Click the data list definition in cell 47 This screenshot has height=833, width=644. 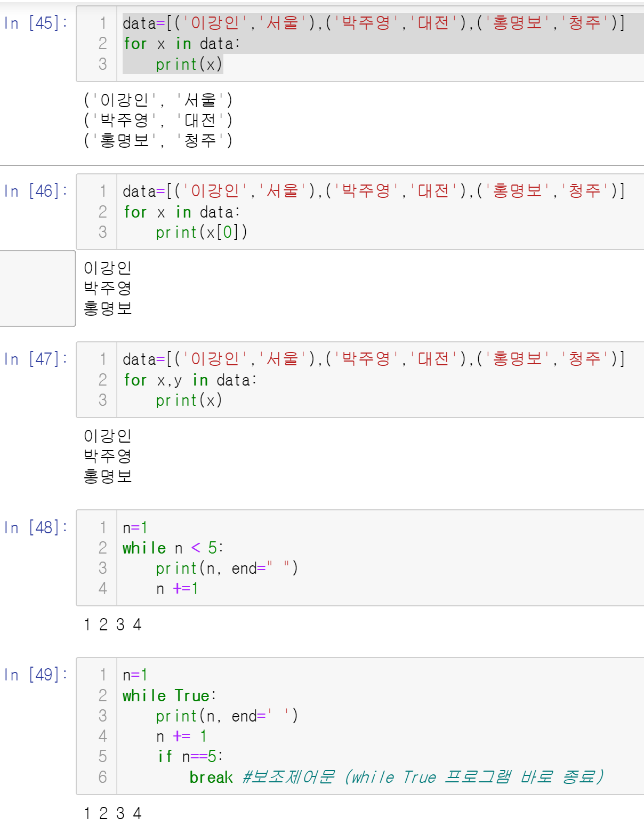tap(374, 359)
